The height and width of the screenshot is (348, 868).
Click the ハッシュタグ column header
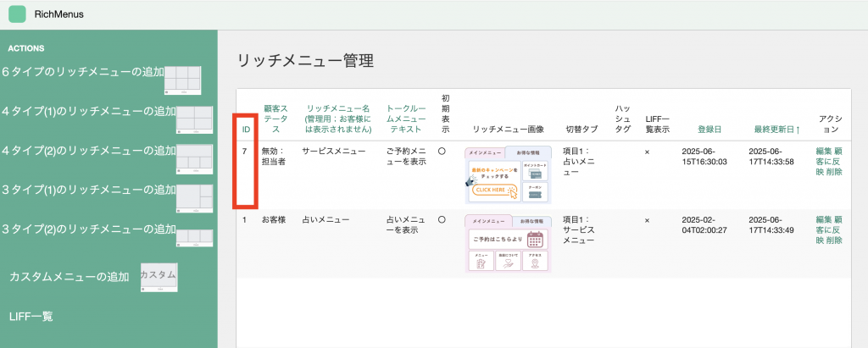(623, 119)
